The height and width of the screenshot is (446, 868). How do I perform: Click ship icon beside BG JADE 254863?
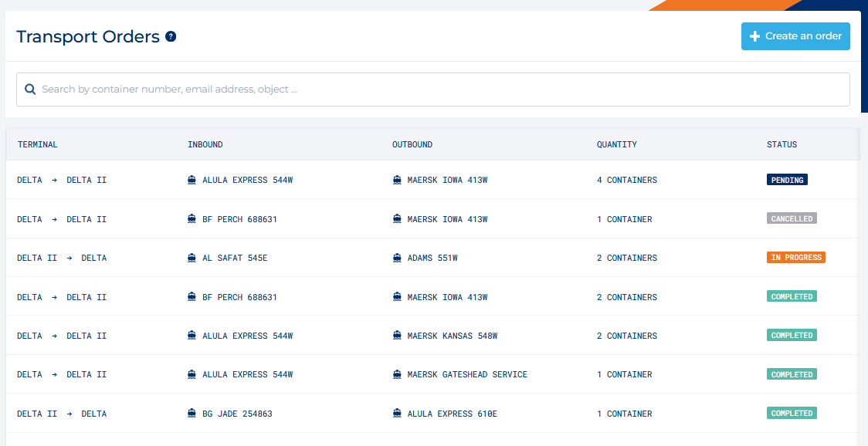point(192,414)
